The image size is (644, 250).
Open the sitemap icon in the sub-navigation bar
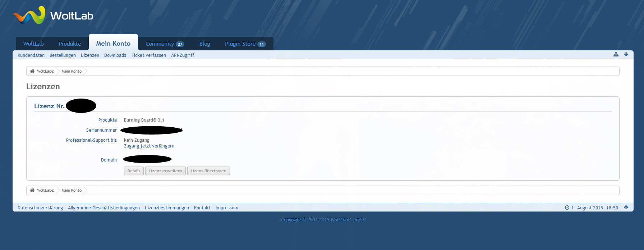pos(616,55)
